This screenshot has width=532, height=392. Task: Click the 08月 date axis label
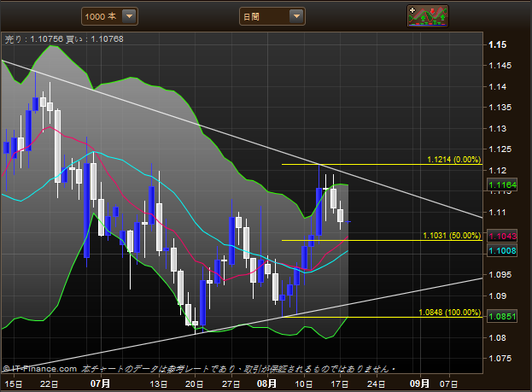coord(266,383)
